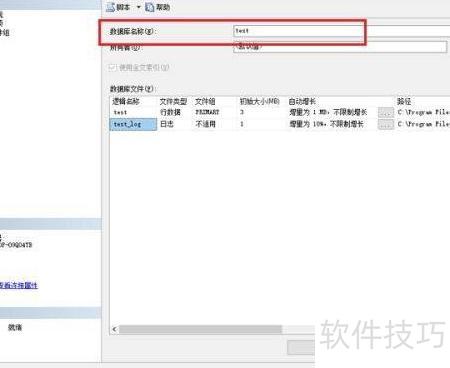Click the 日志 file type cell
This screenshot has height=368, width=450.
click(x=167, y=124)
